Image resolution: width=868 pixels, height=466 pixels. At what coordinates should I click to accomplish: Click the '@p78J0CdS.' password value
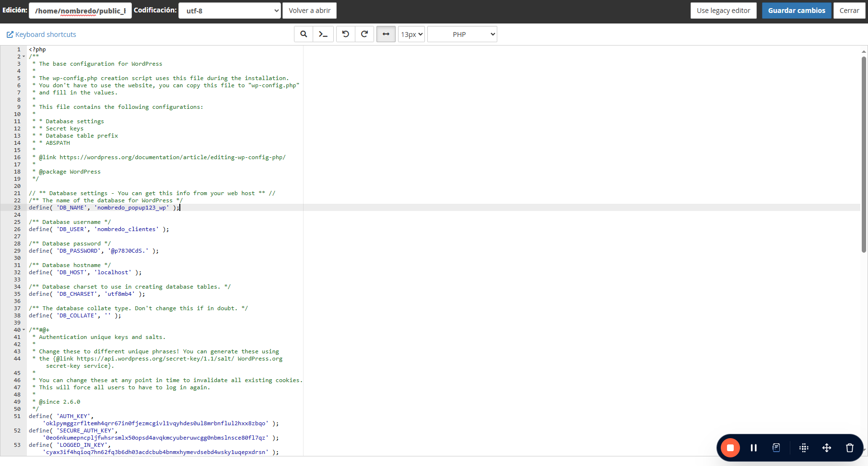pyautogui.click(x=128, y=251)
